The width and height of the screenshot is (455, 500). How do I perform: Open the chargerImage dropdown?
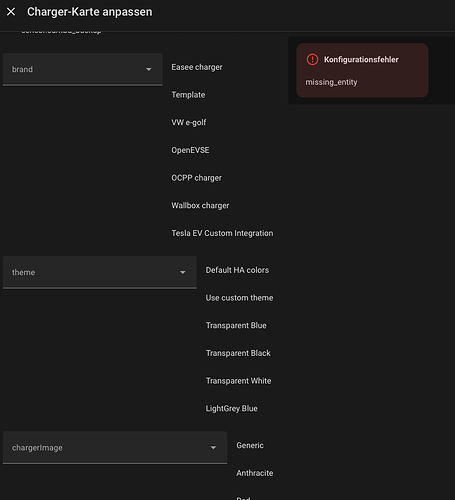click(115, 448)
